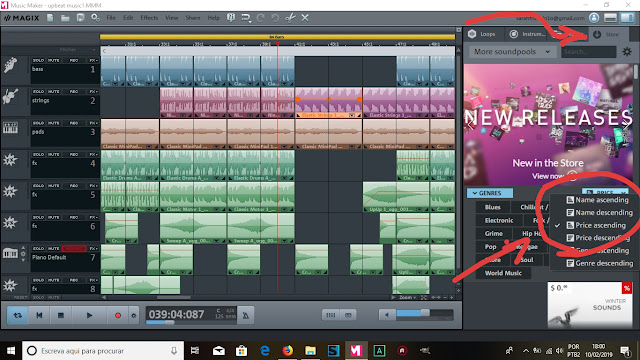The height and width of the screenshot is (360, 640).
Task: Open the File menu
Action: [111, 18]
